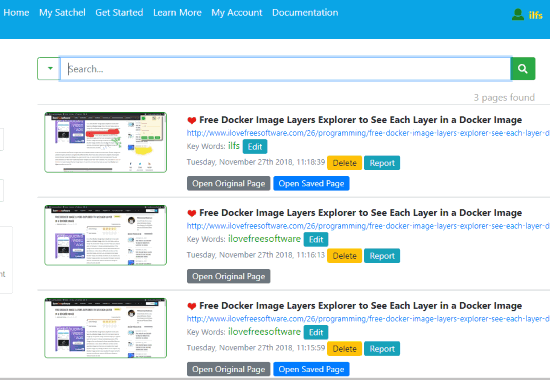The image size is (550, 380).
Task: Focus the Search input field
Action: click(285, 69)
